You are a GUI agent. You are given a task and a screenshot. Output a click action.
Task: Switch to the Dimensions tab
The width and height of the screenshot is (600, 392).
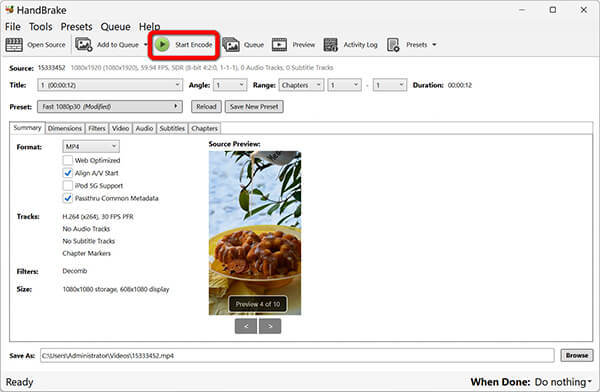point(65,128)
